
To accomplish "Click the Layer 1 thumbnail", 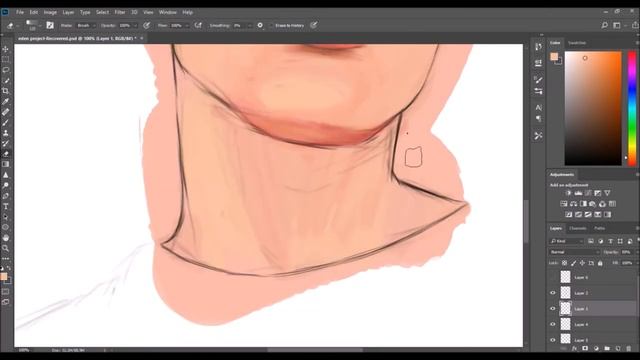I will 565,309.
